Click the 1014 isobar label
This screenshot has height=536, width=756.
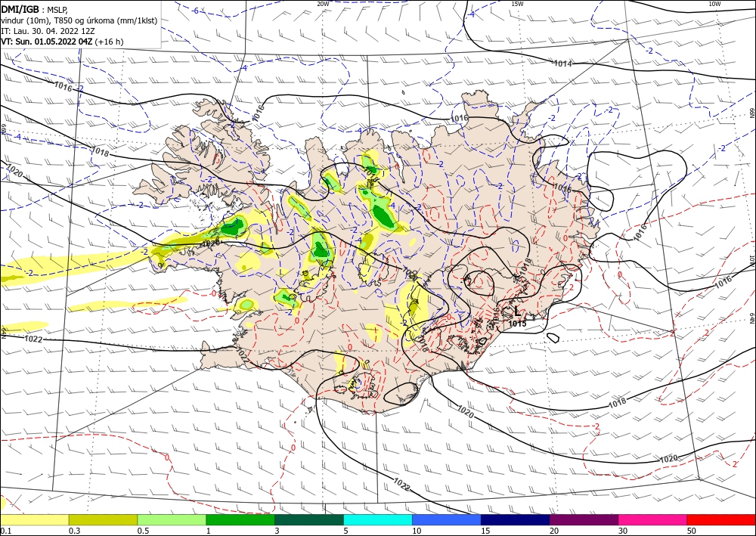coord(562,64)
